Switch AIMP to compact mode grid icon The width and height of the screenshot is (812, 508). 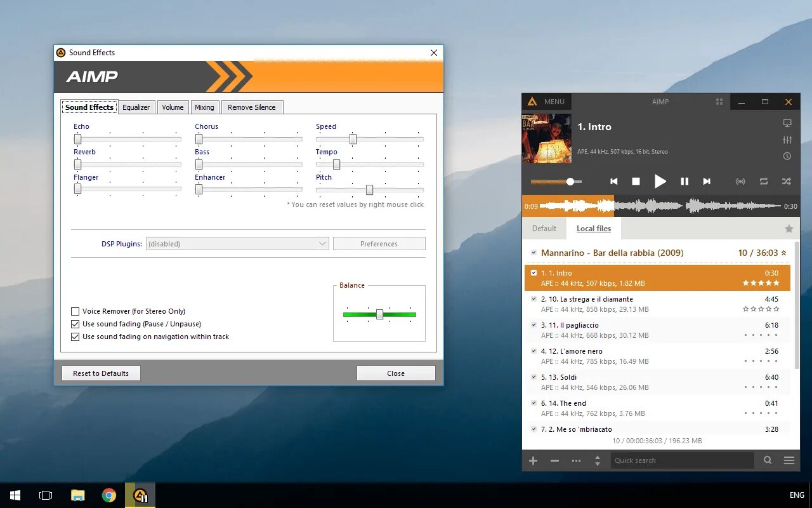(x=719, y=102)
